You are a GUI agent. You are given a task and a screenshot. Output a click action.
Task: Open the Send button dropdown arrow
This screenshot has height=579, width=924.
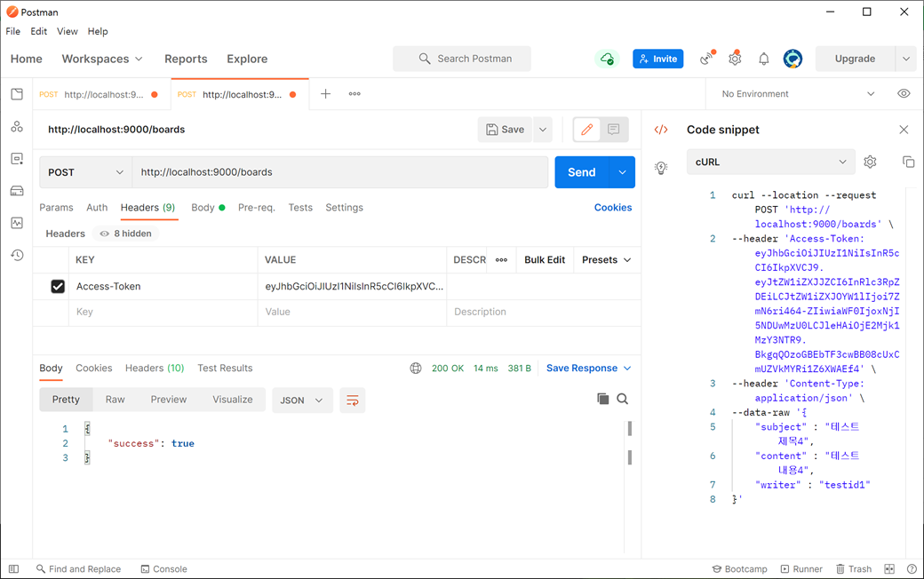click(622, 172)
